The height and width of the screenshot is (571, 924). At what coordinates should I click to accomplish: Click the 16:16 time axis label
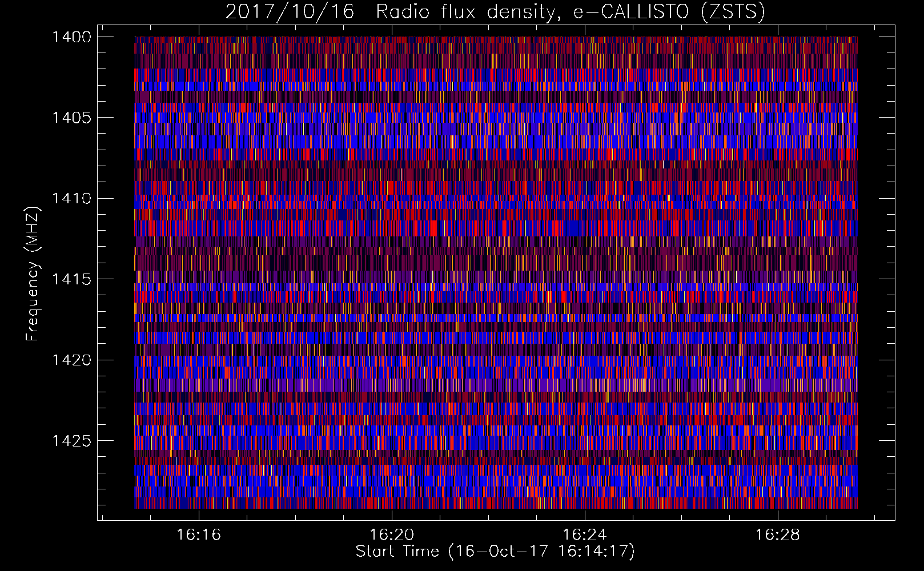coord(199,535)
